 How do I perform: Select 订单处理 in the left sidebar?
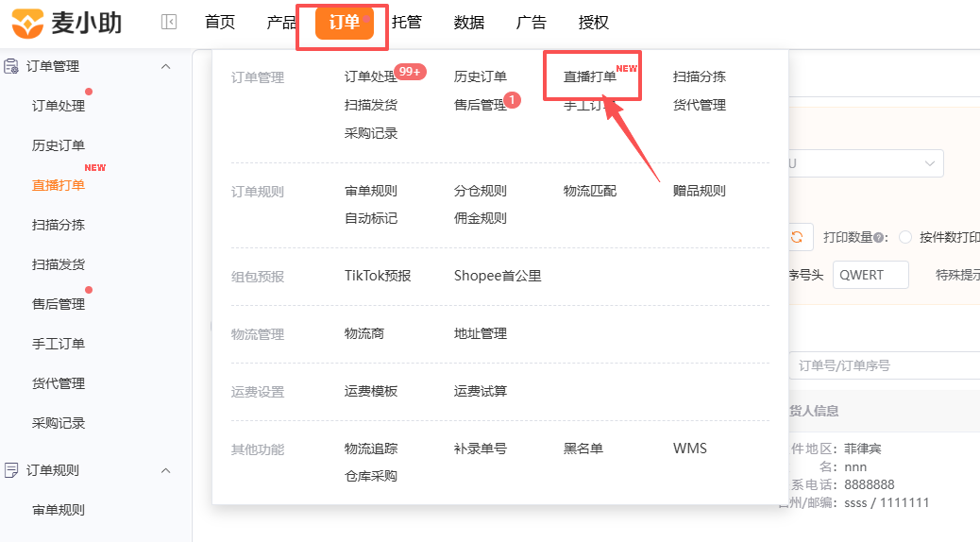point(59,106)
